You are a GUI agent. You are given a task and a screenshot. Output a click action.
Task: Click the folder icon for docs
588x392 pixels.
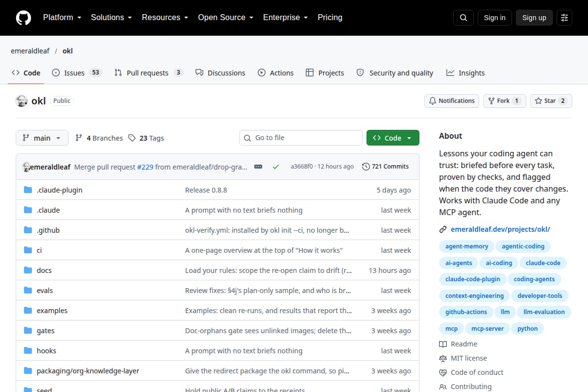click(x=28, y=270)
